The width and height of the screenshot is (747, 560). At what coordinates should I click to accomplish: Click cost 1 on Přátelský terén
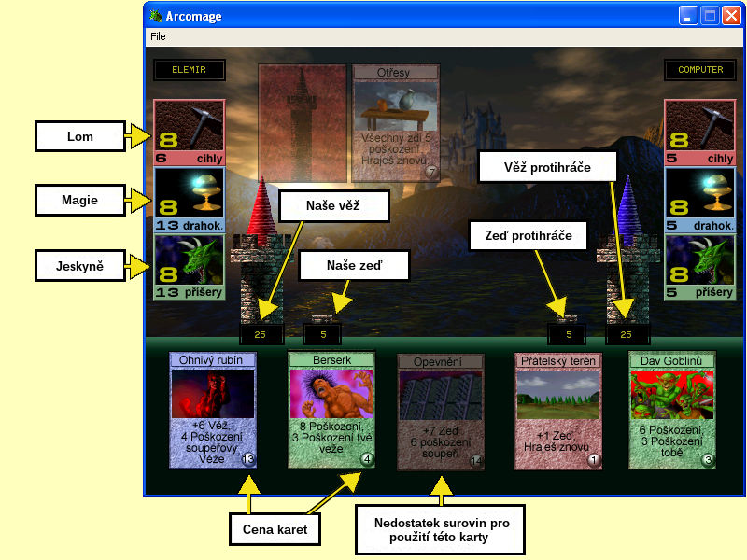(594, 460)
